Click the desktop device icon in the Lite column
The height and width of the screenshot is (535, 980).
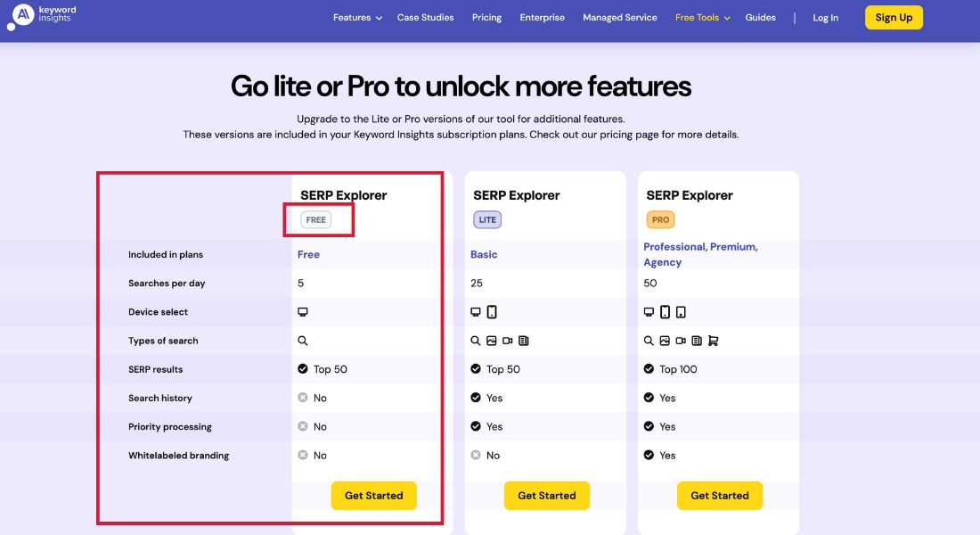[x=476, y=311]
